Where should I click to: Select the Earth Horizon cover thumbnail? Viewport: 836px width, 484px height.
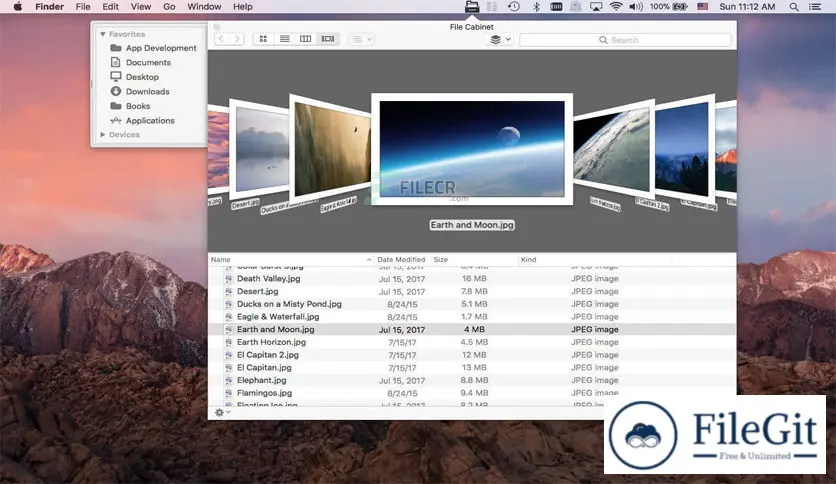coord(613,150)
